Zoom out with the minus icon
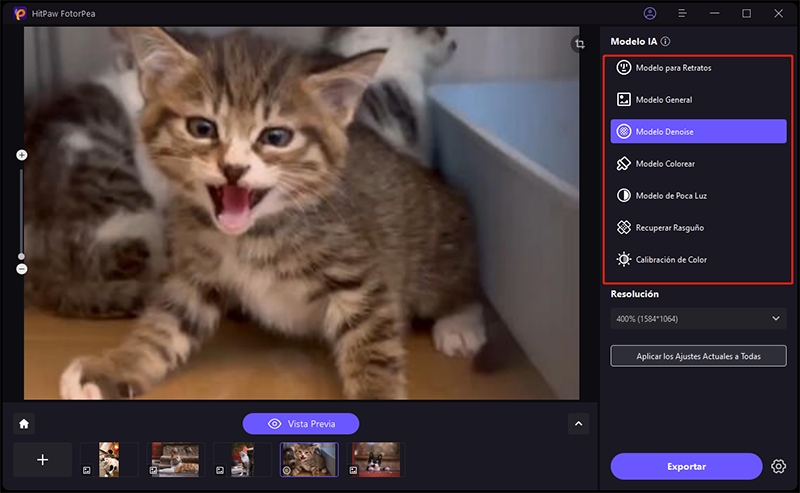Screen dimensions: 800x493 point(21,269)
